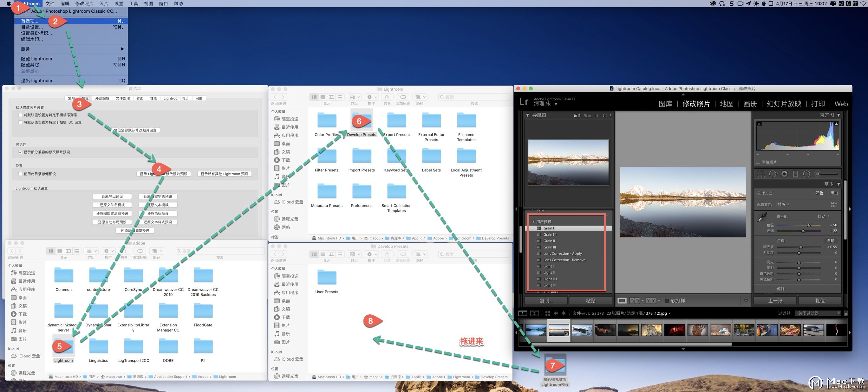Open the 配置文件 颜色 profile dropdown
868x392 pixels.
[x=783, y=204]
